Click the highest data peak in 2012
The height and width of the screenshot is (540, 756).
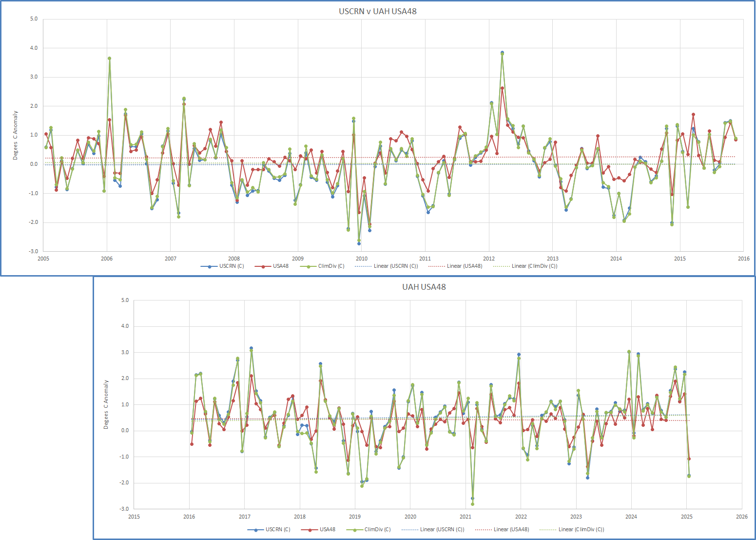pos(502,53)
